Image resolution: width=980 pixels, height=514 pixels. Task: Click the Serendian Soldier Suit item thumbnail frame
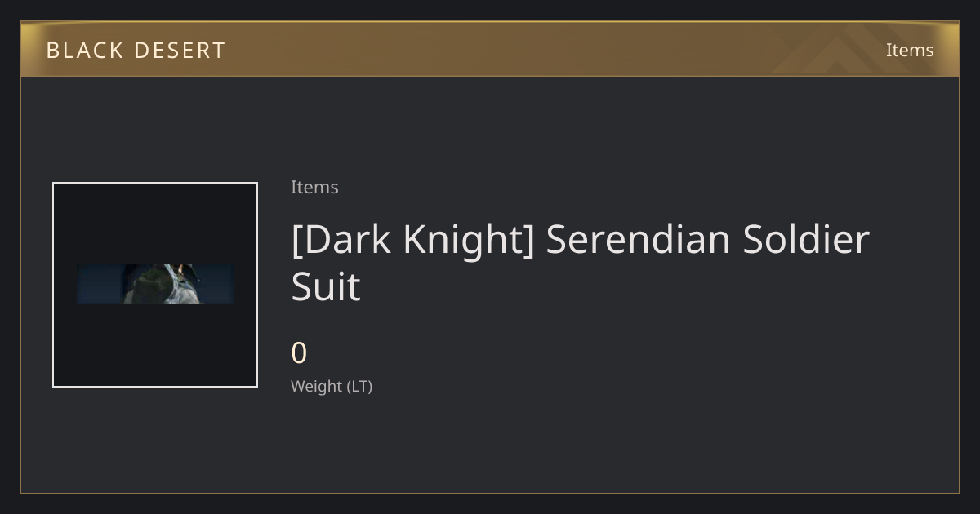155,285
